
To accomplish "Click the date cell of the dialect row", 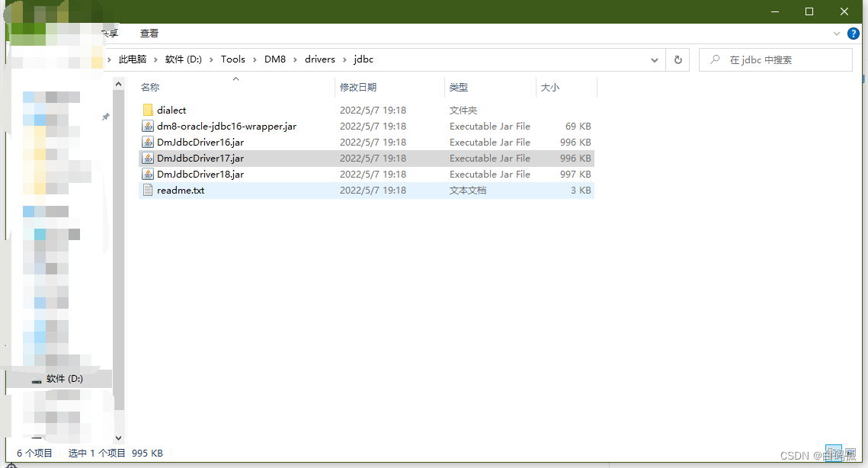I will (x=373, y=111).
